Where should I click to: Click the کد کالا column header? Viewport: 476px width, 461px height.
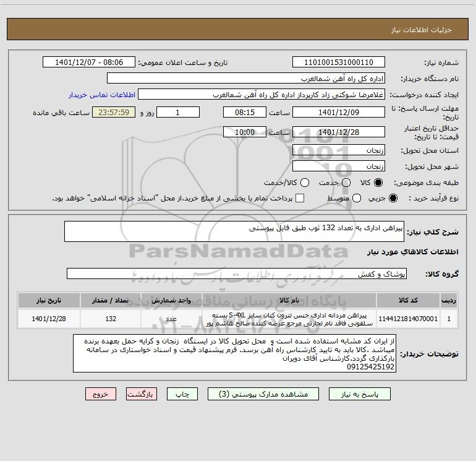pos(408,300)
